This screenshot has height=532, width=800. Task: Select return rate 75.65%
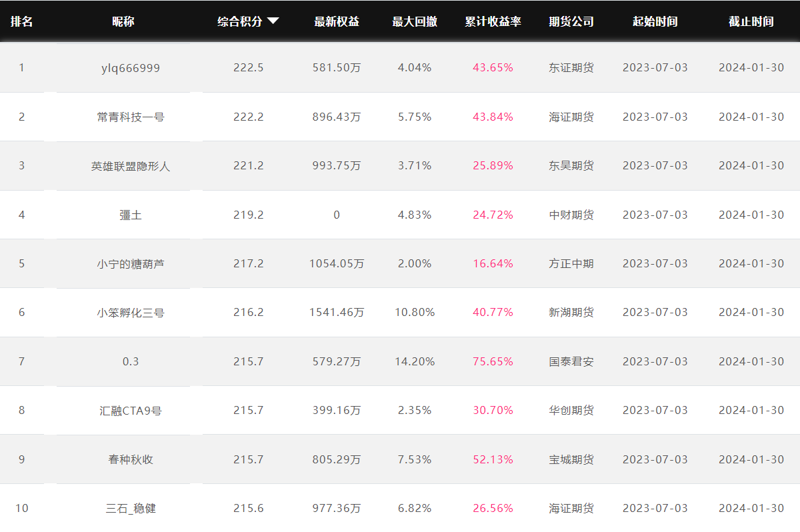tap(493, 361)
